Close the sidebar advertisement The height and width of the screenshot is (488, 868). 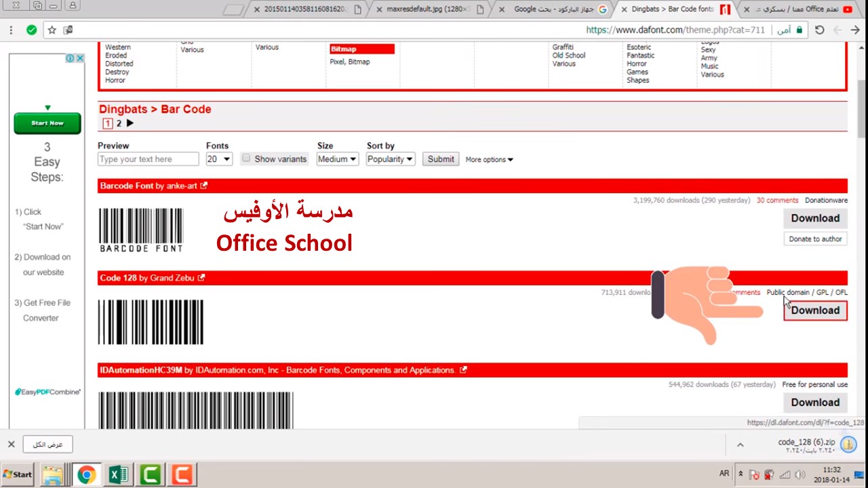point(79,58)
